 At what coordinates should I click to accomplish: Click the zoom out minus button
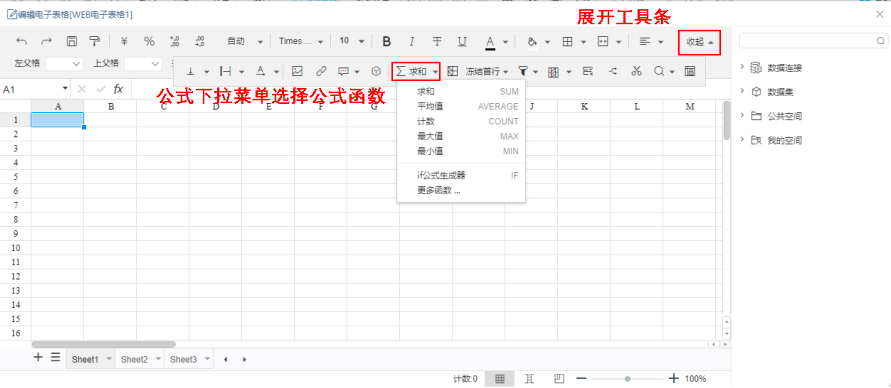581,379
